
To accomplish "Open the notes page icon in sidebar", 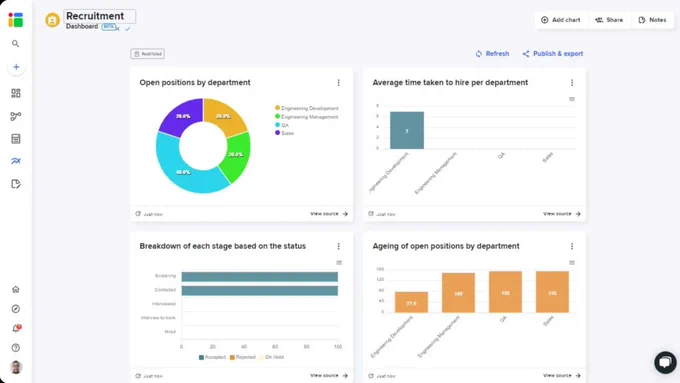I will click(16, 184).
